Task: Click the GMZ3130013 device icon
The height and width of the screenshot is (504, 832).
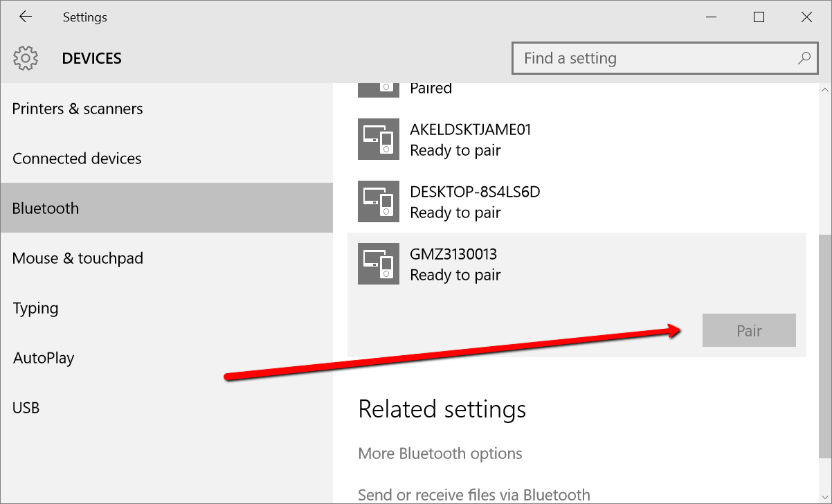Action: click(x=378, y=264)
